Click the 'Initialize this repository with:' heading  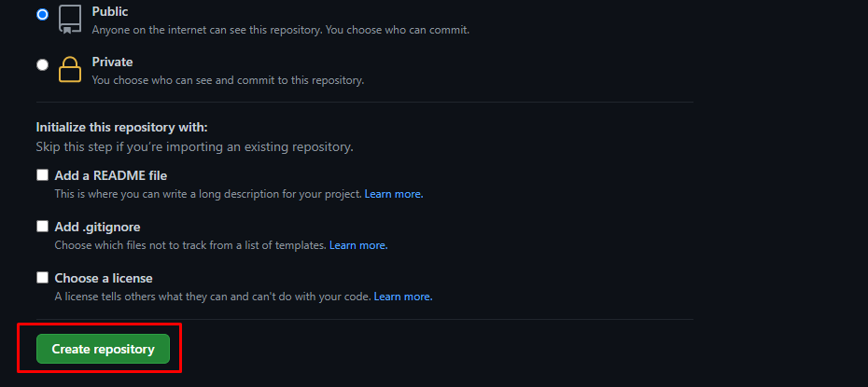pyautogui.click(x=121, y=128)
